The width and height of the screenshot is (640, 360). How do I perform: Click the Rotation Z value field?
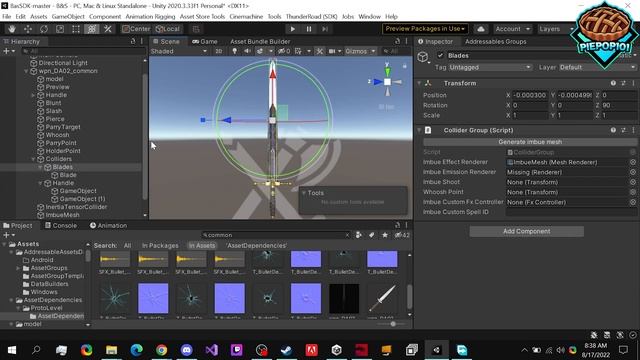pos(619,105)
